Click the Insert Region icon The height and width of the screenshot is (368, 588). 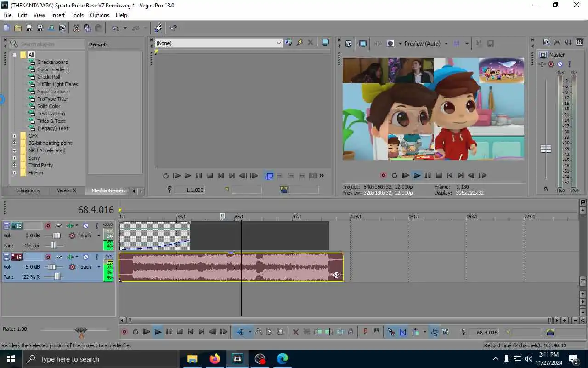pyautogui.click(x=377, y=332)
